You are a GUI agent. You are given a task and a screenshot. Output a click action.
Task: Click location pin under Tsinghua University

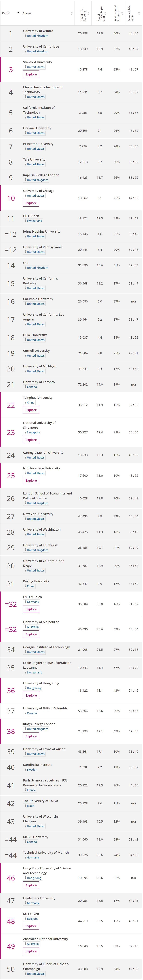click(x=25, y=402)
